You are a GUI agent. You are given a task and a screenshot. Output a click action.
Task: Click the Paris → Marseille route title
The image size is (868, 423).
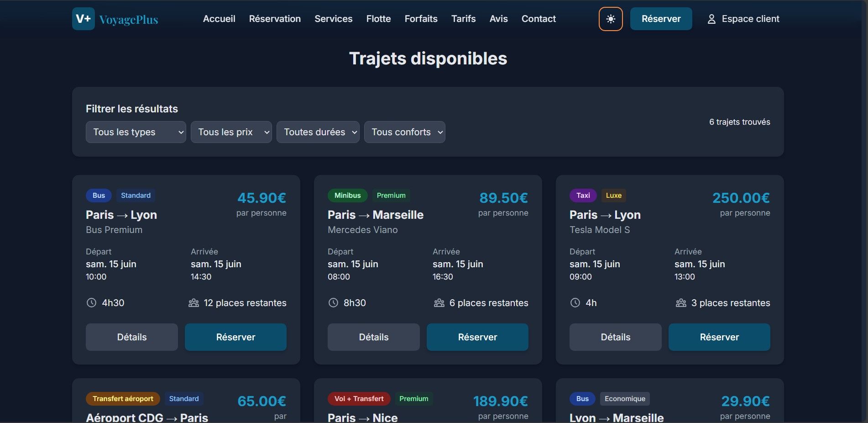(376, 215)
